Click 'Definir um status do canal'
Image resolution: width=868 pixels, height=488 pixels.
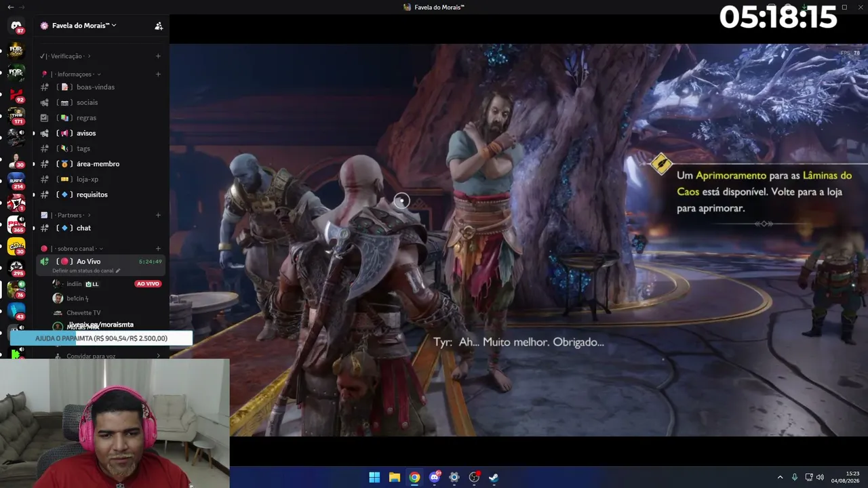point(86,271)
